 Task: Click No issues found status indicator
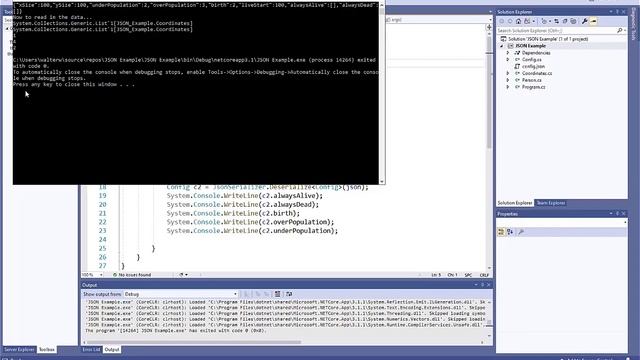tap(132, 275)
